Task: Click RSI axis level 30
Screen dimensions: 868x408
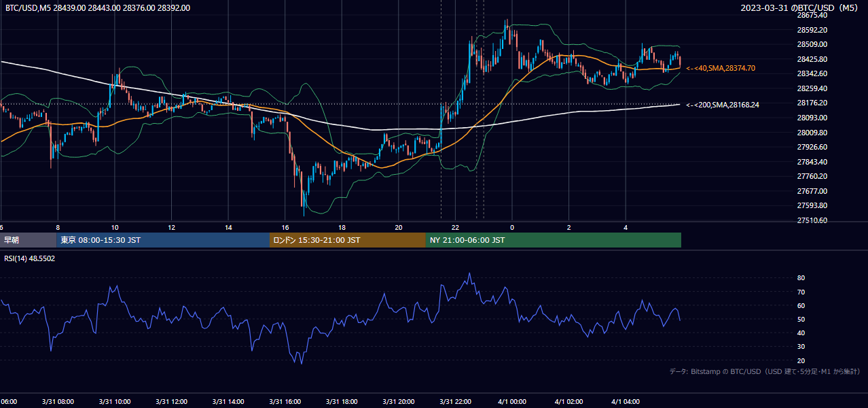Action: [x=801, y=347]
